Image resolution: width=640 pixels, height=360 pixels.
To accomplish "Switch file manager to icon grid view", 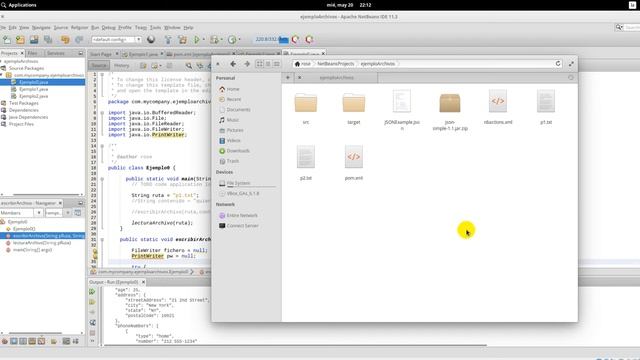I will pyautogui.click(x=260, y=64).
